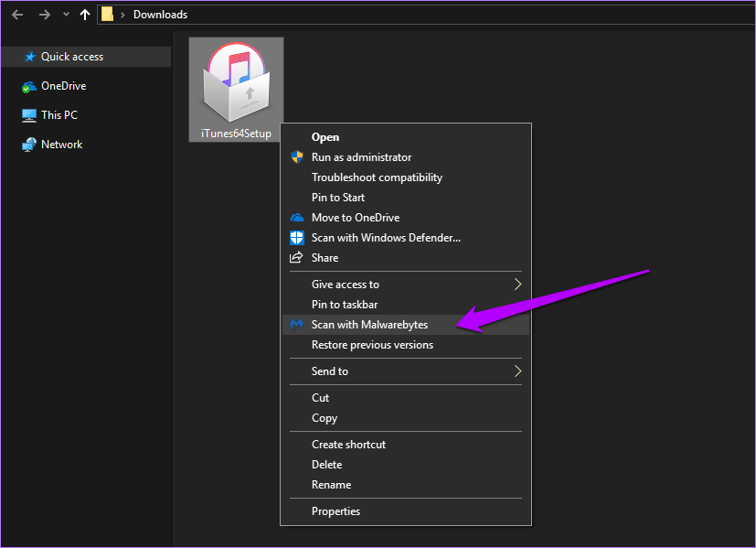Viewport: 756px width, 548px height.
Task: Click the Network icon in sidebar
Action: click(x=29, y=145)
